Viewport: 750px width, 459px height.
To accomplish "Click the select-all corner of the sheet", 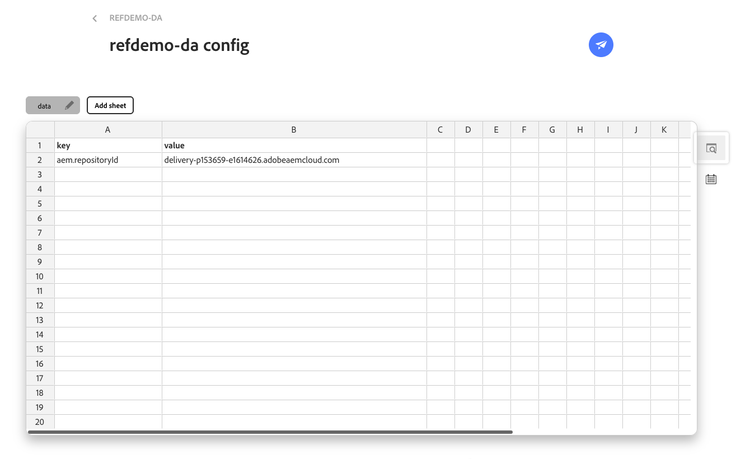I will point(40,130).
